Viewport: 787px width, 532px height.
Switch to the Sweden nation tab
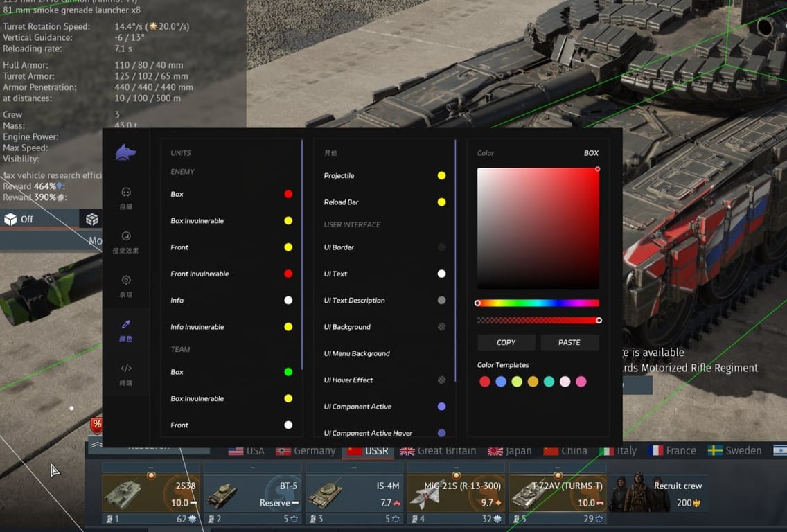[734, 451]
